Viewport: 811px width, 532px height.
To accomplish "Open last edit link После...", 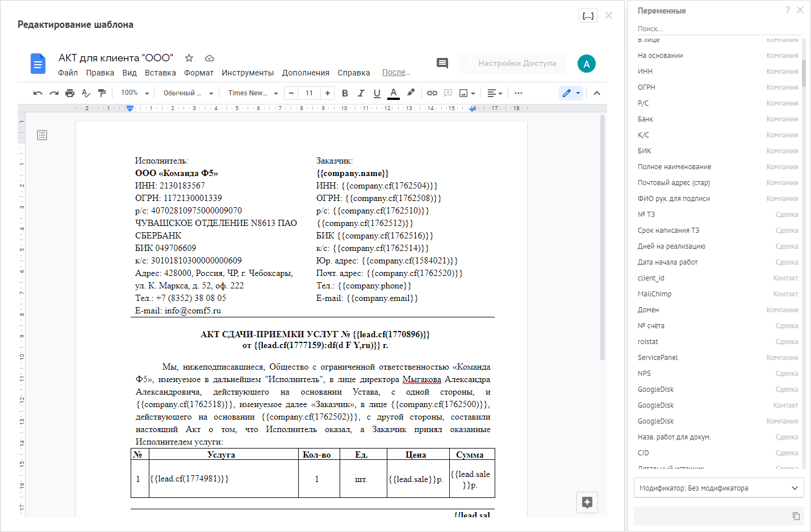I will [x=396, y=72].
